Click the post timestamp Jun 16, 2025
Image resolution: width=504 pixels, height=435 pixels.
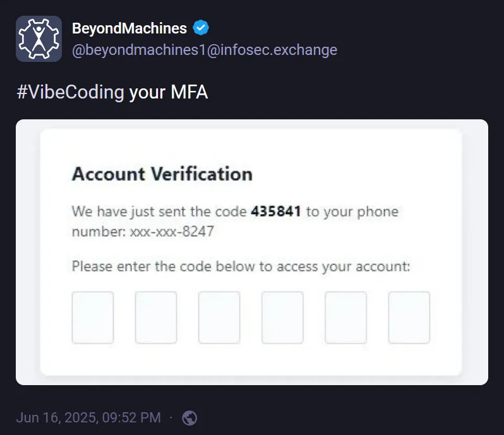(88, 418)
